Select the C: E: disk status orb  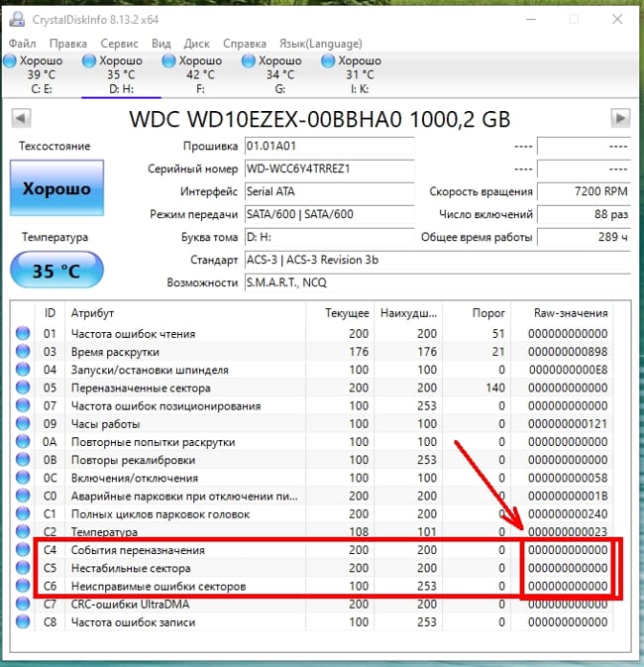click(x=10, y=60)
